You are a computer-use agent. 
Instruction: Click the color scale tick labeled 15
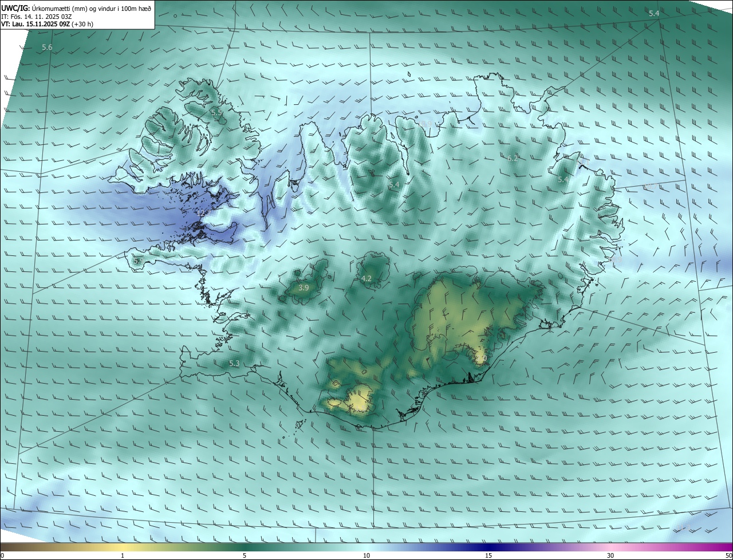coord(488,555)
